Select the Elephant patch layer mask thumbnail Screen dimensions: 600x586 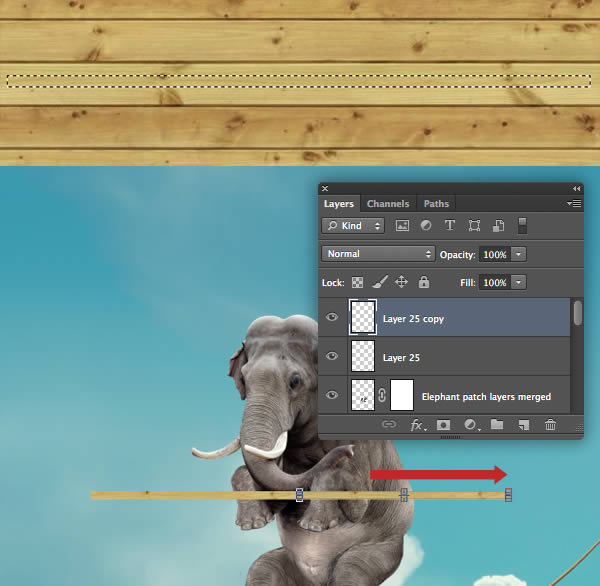pyautogui.click(x=402, y=395)
